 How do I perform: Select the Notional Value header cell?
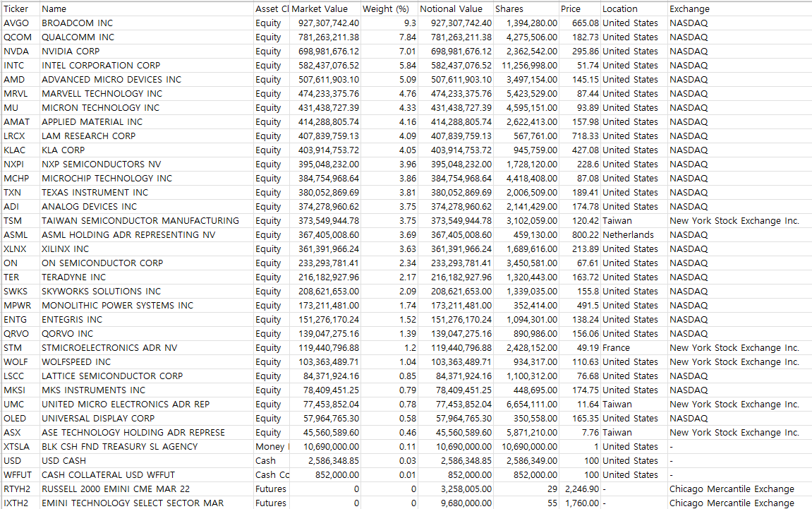455,8
